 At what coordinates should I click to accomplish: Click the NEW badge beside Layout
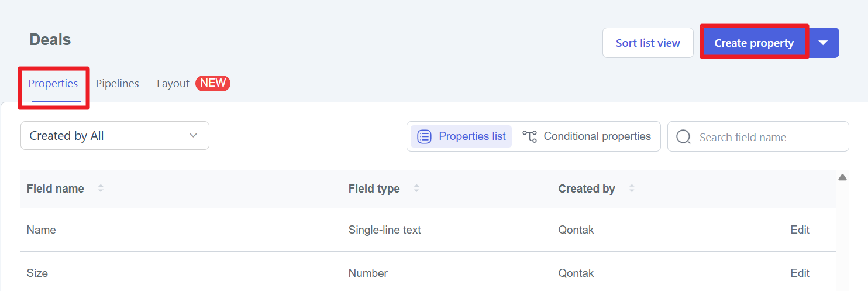pos(213,83)
